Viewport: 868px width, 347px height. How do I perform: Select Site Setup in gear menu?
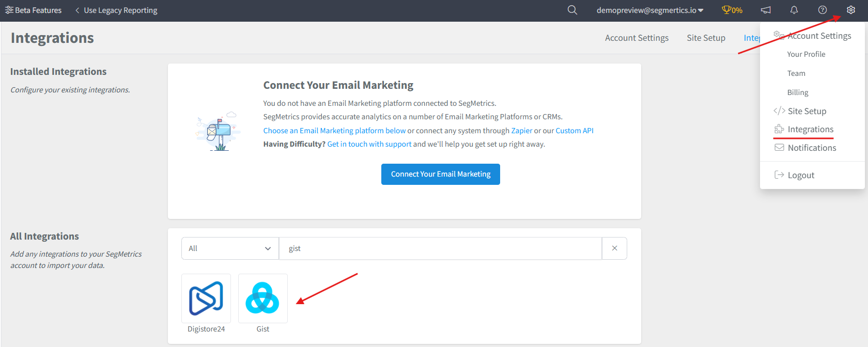(800, 111)
